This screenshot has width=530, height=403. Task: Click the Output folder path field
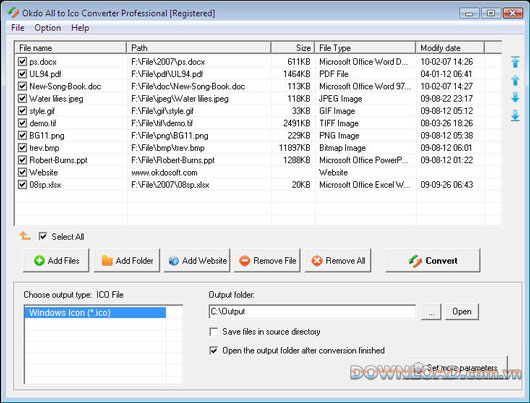pos(312,312)
